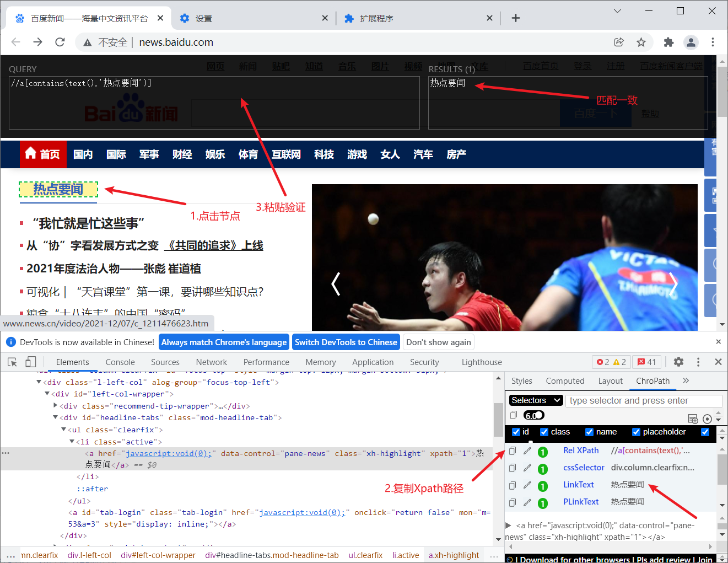The height and width of the screenshot is (563, 728).
Task: Switch to the Sources tab
Action: coord(165,362)
